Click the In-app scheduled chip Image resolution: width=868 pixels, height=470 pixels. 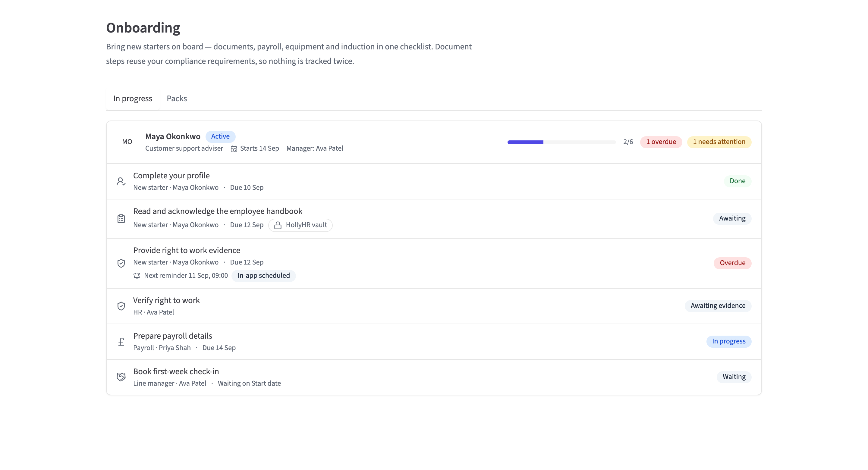263,276
